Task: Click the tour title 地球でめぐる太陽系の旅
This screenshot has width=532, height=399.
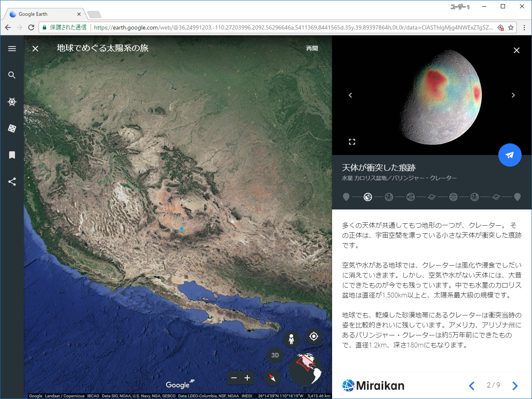Action: click(103, 48)
